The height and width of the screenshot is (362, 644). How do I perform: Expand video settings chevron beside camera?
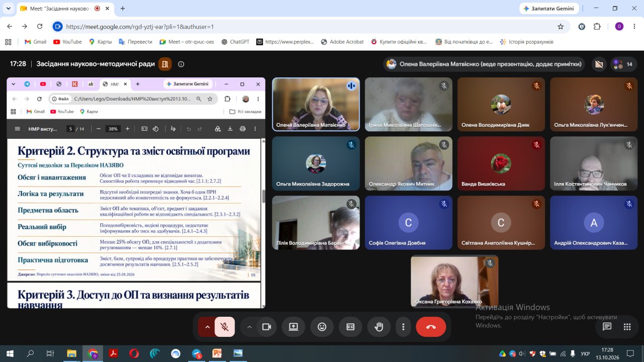(x=249, y=327)
